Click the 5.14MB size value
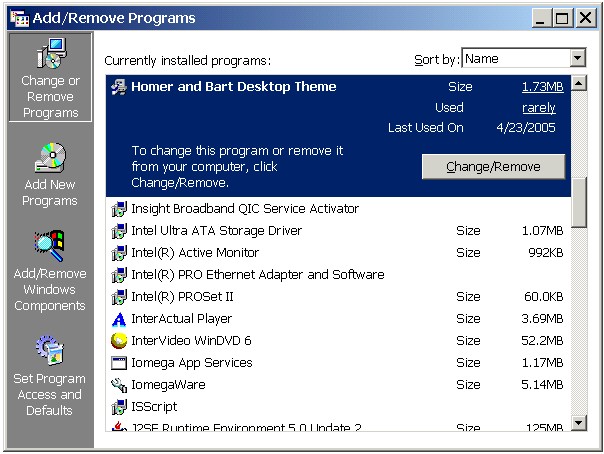The width and height of the screenshot is (604, 454). [542, 385]
